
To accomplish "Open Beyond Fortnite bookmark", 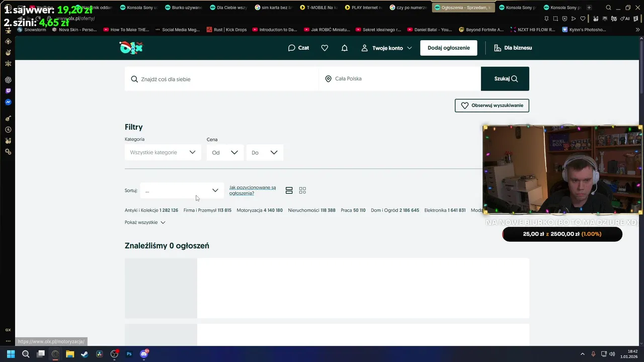I will point(481,30).
